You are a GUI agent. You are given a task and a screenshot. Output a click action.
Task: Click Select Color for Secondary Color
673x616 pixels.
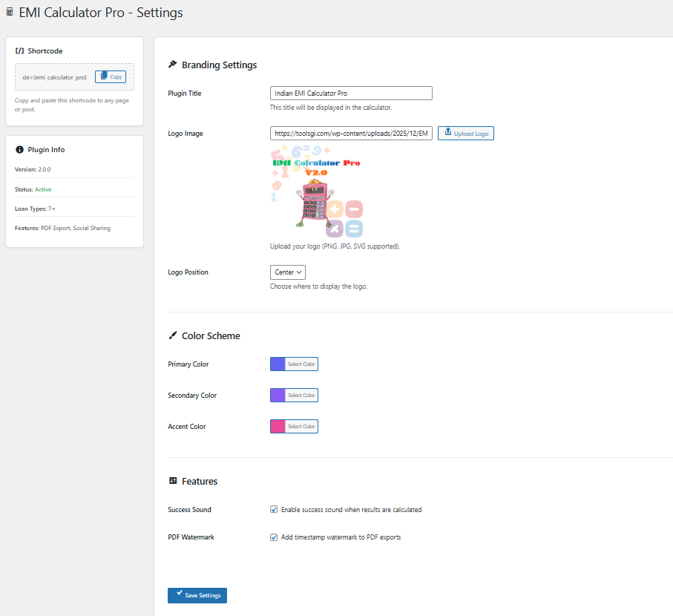[301, 396]
